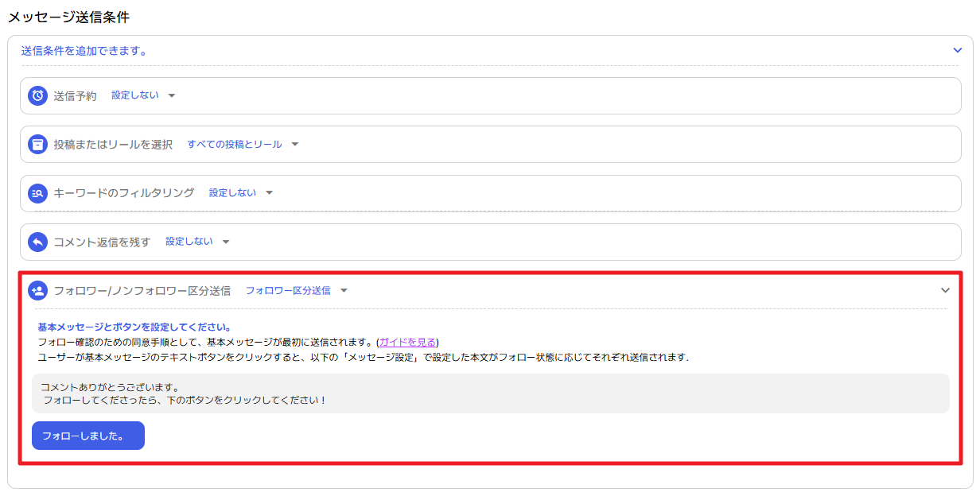Click the キーワードのフィルタリング label
Image resolution: width=980 pixels, height=496 pixels.
[x=123, y=193]
